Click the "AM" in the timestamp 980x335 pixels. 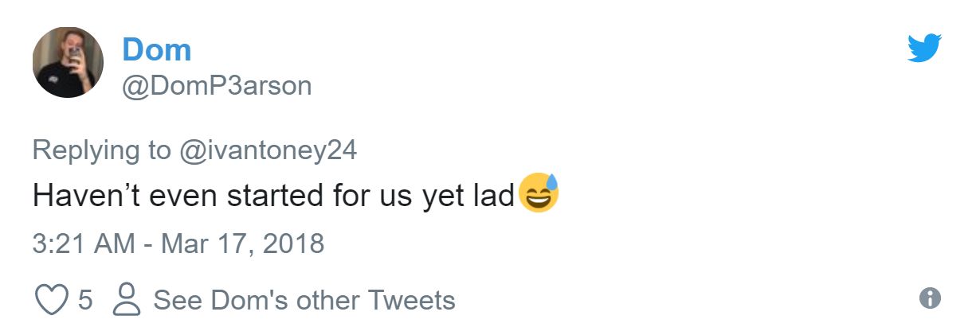(x=114, y=243)
